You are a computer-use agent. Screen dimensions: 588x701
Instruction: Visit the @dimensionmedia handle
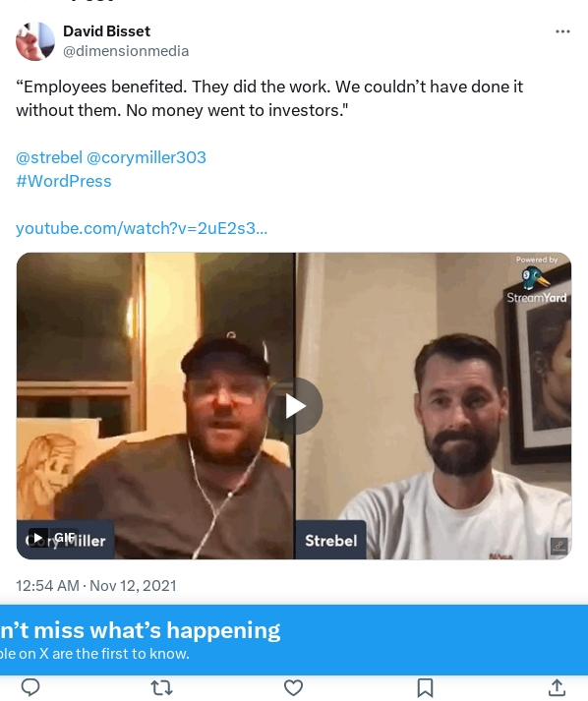tap(126, 51)
